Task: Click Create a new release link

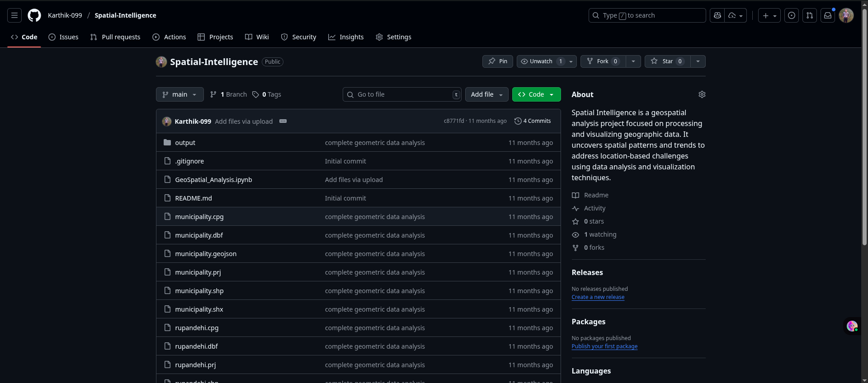Action: [598, 297]
